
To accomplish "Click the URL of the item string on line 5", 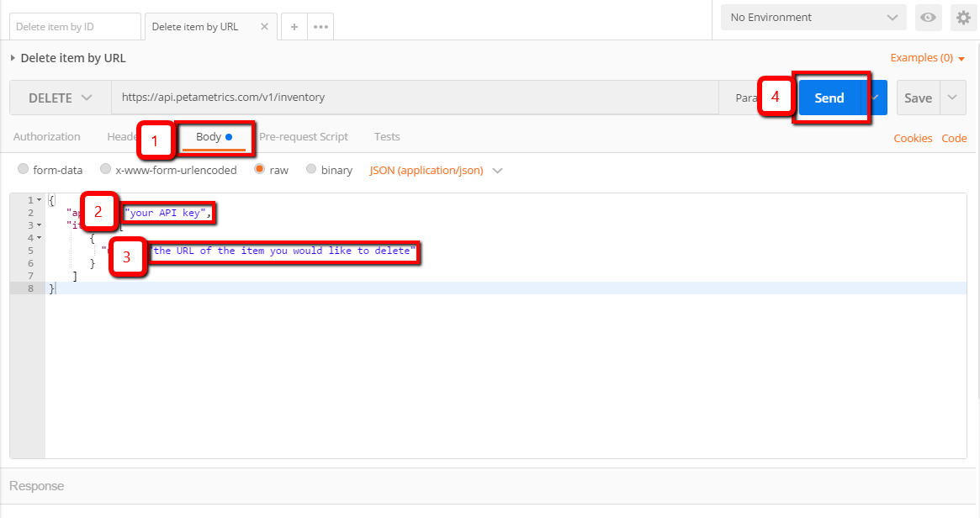I will [x=283, y=251].
